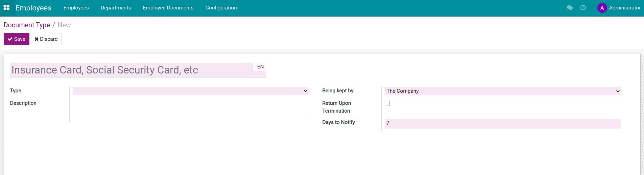Open the Administrator user menu

pos(619,8)
